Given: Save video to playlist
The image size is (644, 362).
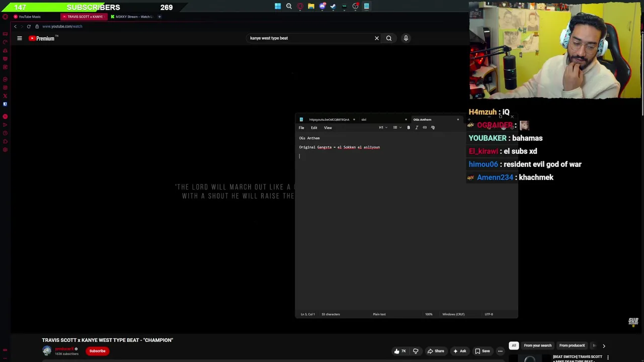Looking at the screenshot, I should point(482,351).
